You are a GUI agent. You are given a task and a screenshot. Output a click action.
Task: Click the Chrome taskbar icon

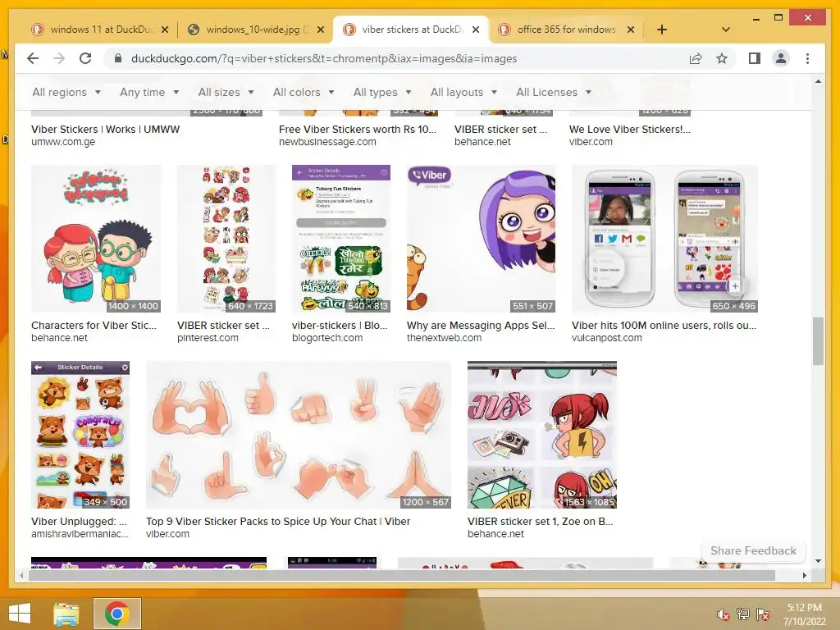coord(116,614)
